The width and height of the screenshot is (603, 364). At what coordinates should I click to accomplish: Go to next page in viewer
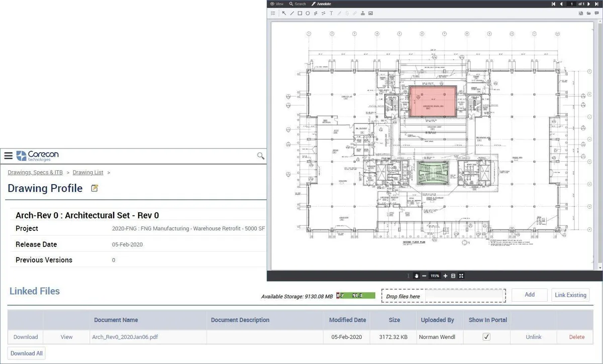(590, 4)
